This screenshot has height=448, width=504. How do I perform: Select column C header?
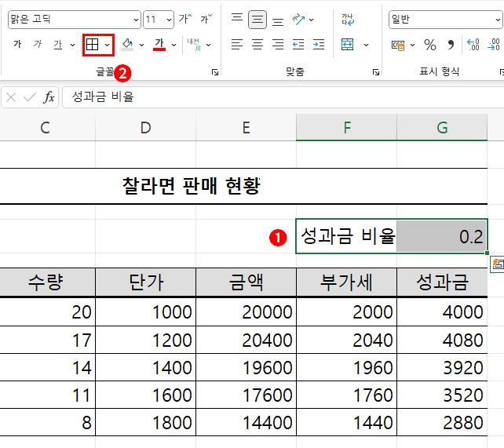pos(48,127)
